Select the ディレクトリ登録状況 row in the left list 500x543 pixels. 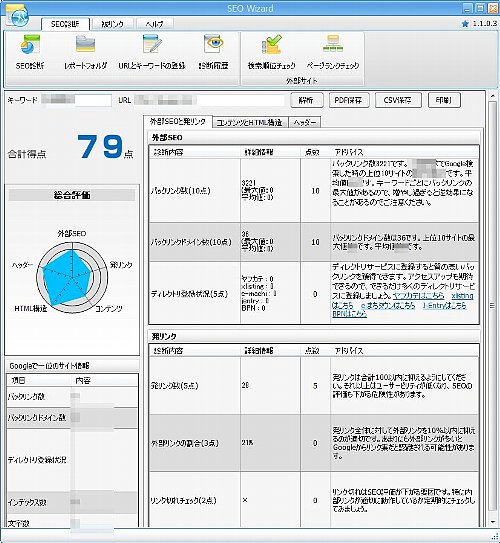72,460
